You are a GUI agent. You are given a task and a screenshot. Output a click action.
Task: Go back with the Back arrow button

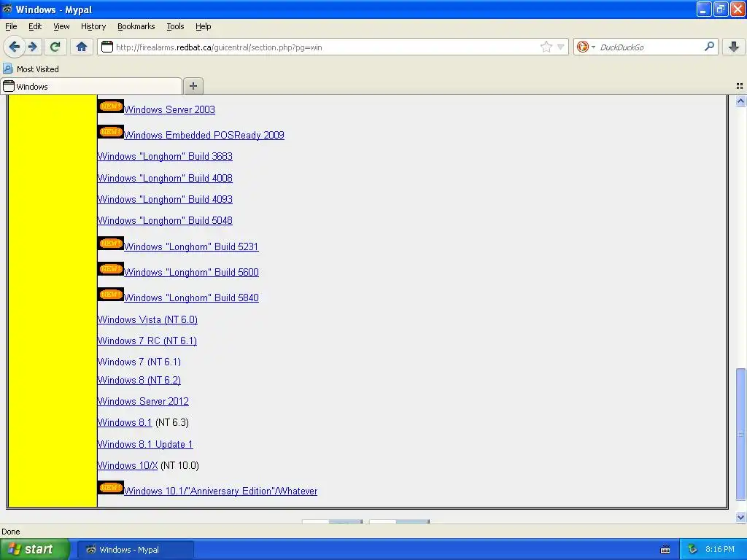click(x=14, y=47)
